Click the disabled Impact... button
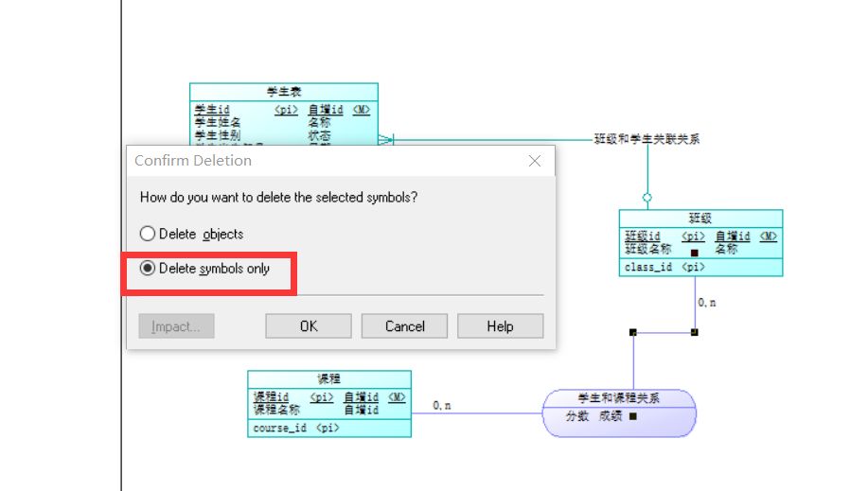The height and width of the screenshot is (491, 868). click(x=176, y=326)
